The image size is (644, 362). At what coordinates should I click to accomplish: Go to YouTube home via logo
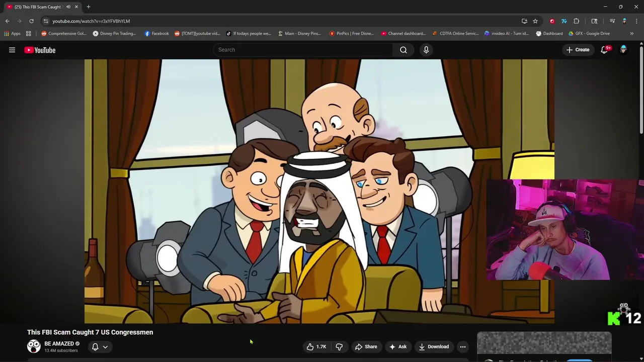point(40,50)
